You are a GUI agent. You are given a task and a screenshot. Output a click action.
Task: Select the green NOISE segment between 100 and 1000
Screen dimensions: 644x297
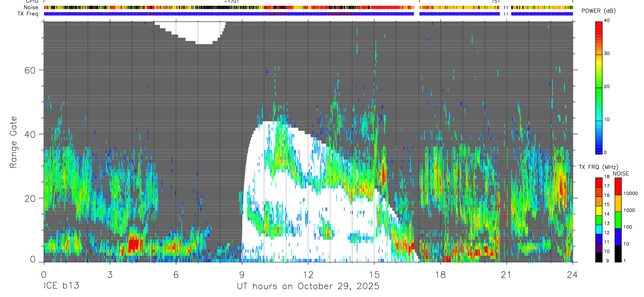click(618, 220)
